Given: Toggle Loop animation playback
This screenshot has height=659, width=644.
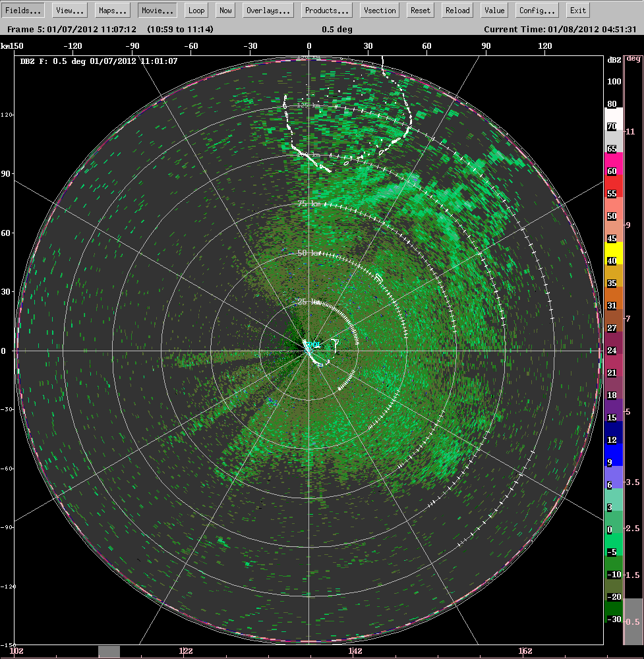Looking at the screenshot, I should 196,10.
